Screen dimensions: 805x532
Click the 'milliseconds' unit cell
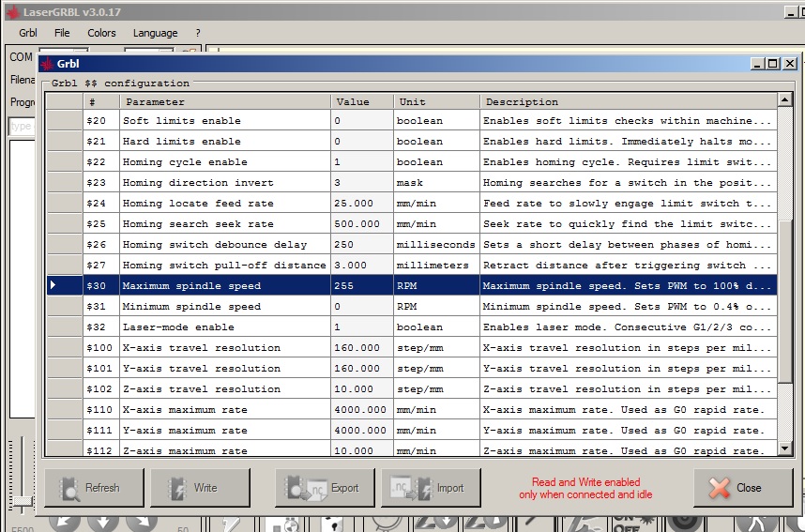437,244
